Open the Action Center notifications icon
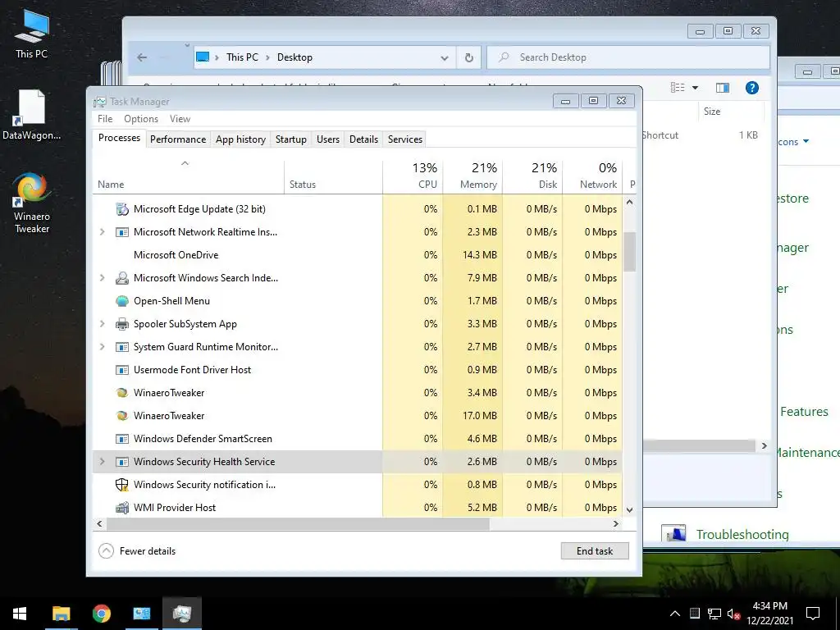Viewport: 840px width, 630px height. [813, 614]
